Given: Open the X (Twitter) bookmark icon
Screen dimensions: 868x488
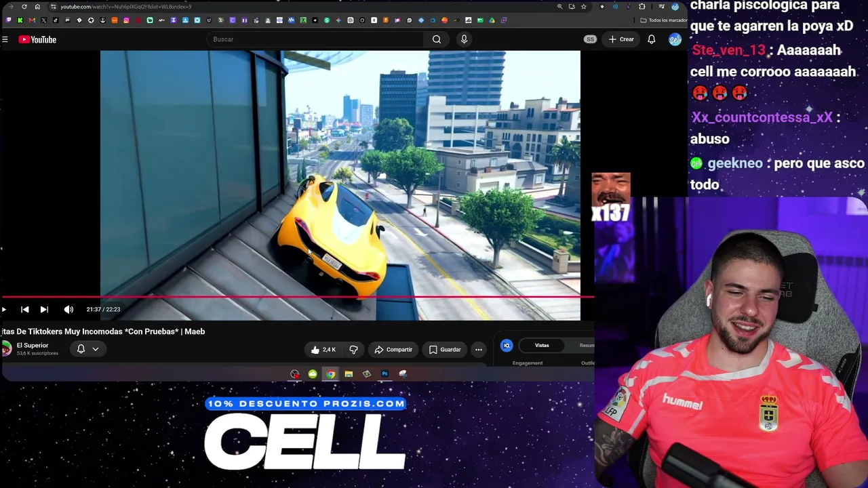Looking at the screenshot, I should [x=43, y=20].
